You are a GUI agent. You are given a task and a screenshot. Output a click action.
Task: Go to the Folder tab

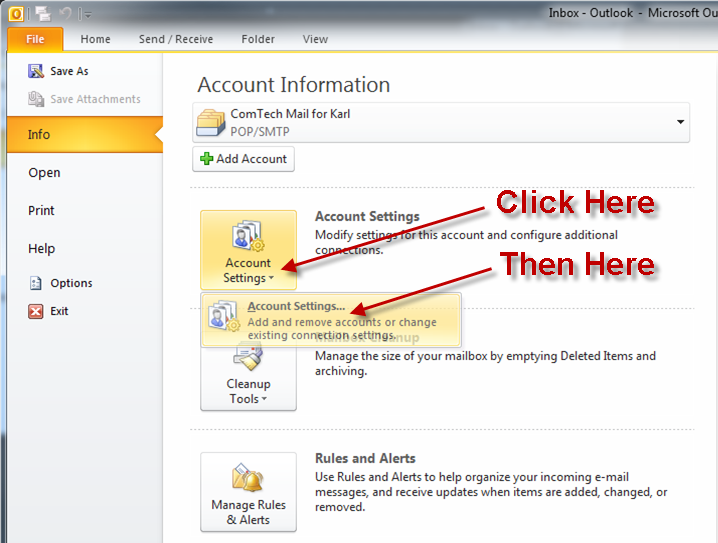coord(258,39)
